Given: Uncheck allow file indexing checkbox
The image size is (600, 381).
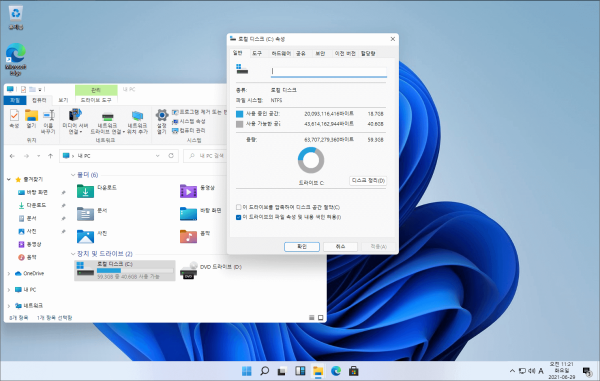Looking at the screenshot, I should point(238,217).
